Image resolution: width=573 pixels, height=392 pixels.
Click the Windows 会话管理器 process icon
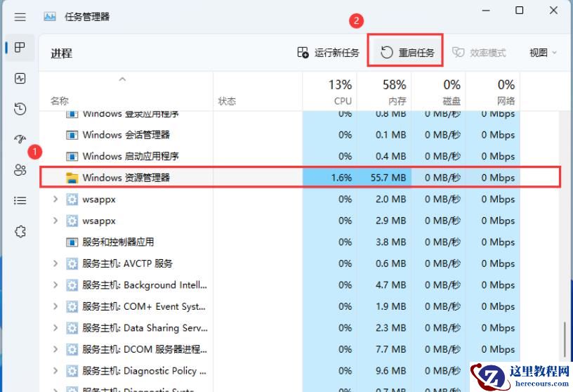[72, 135]
